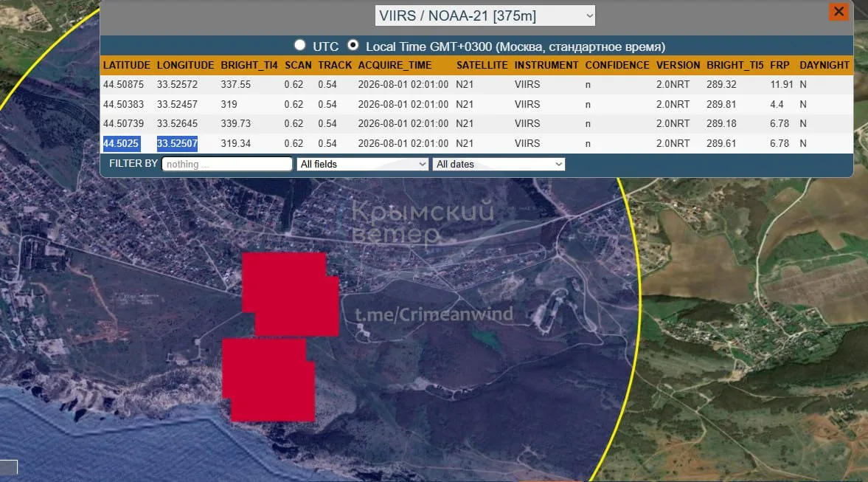Viewport: 868px width, 482px height.
Task: Open the VIIRS / NOAA-21 [375m] dropdown
Action: pos(485,16)
